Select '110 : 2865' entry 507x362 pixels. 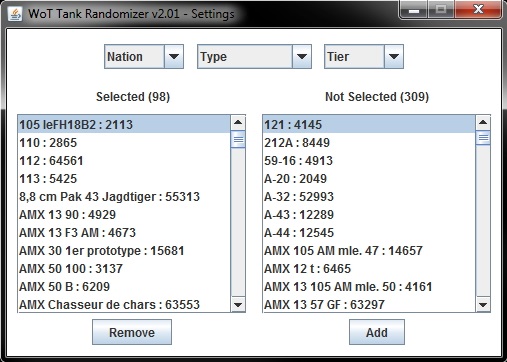click(x=124, y=143)
